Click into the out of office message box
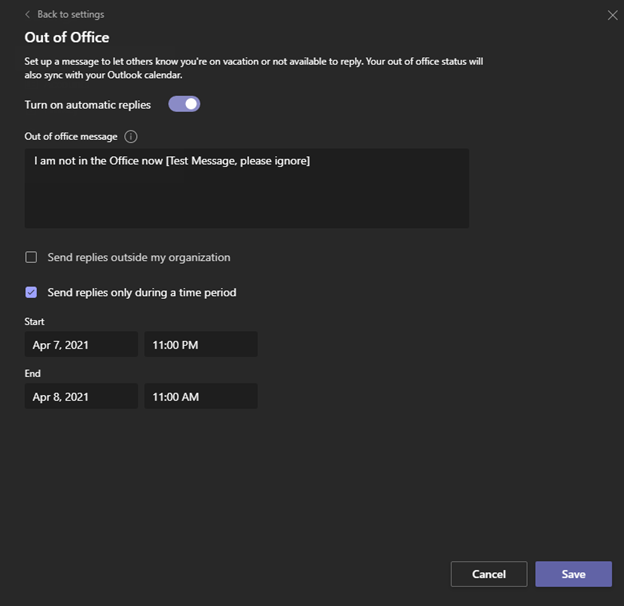This screenshot has height=606, width=624. (246, 188)
